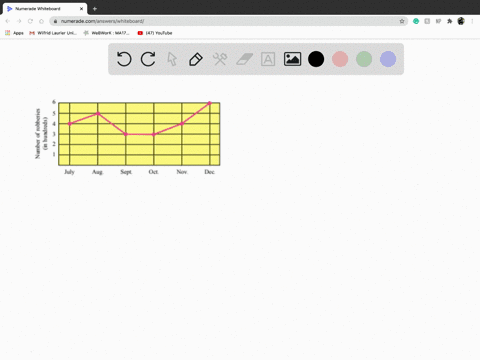Click the site lock icon in the address bar

point(55,21)
